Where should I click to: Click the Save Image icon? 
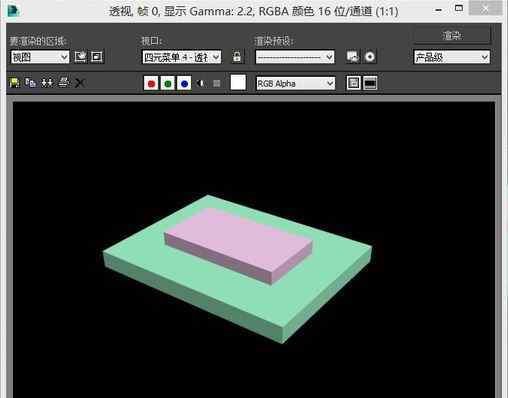pyautogui.click(x=14, y=83)
